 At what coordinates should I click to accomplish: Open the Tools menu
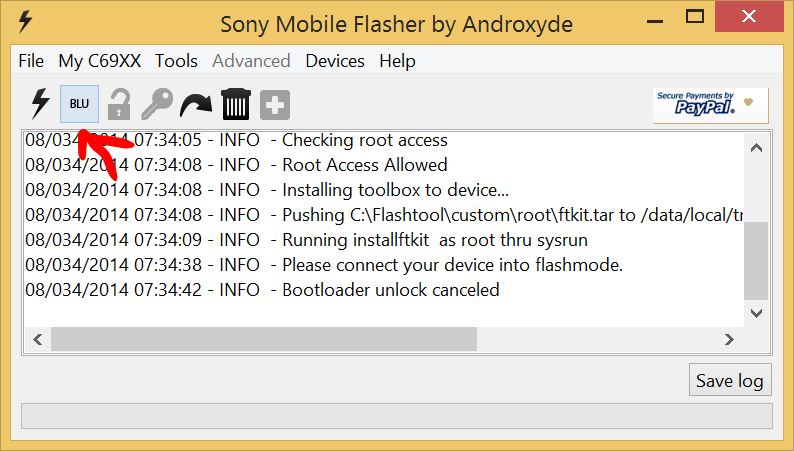point(176,61)
